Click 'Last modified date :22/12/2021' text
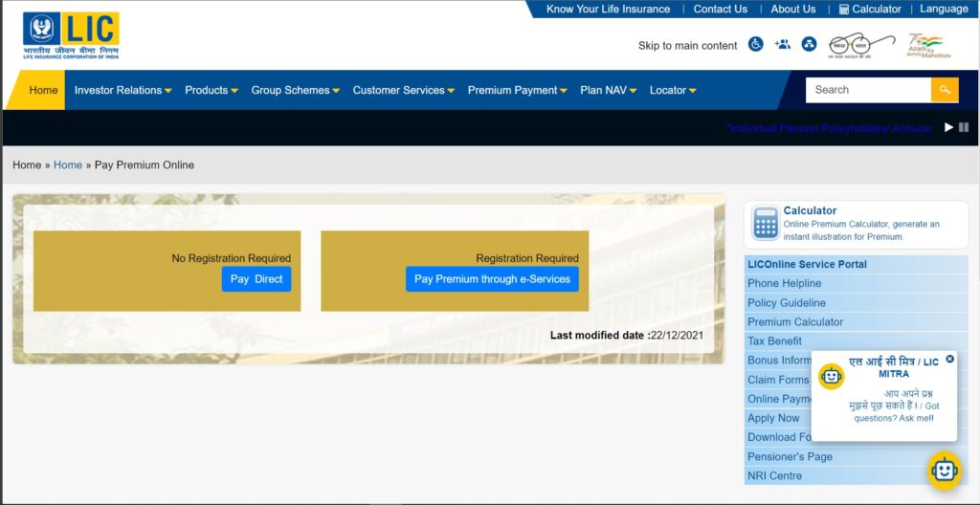This screenshot has width=980, height=505. 627,335
